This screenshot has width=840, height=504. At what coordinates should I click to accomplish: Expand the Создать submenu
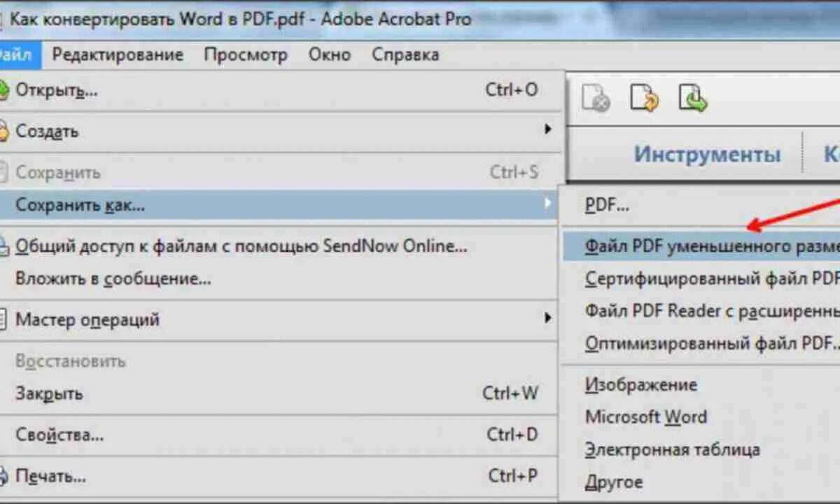click(x=280, y=131)
